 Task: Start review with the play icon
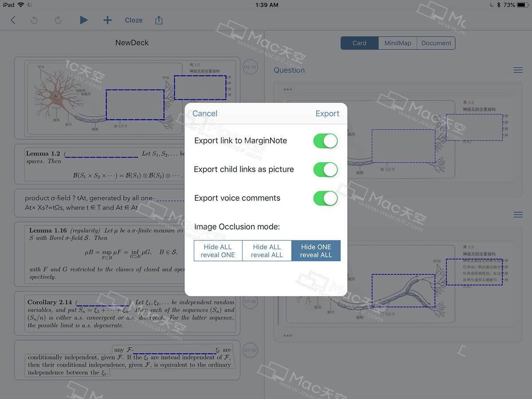(83, 20)
